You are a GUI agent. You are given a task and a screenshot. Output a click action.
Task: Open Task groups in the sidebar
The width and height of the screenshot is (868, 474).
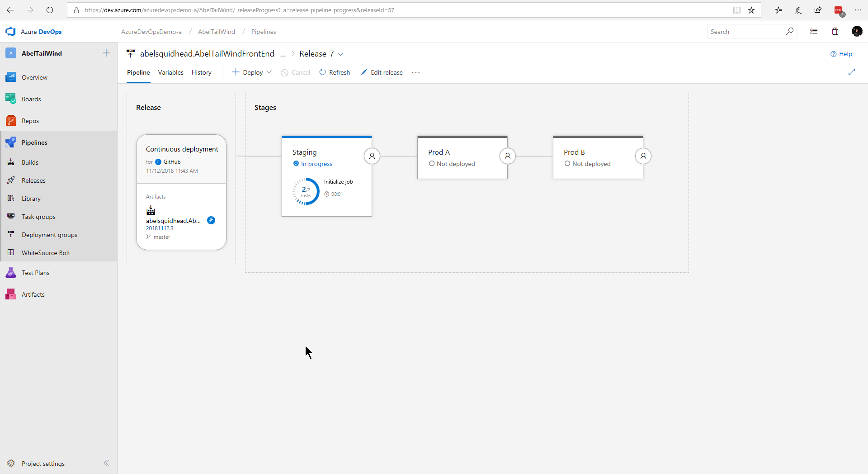(x=38, y=217)
